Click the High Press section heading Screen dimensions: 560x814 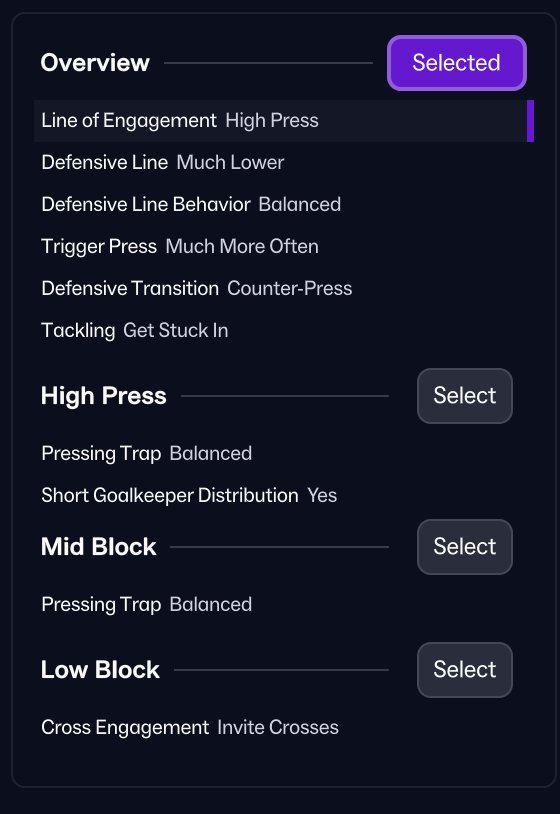(x=103, y=396)
